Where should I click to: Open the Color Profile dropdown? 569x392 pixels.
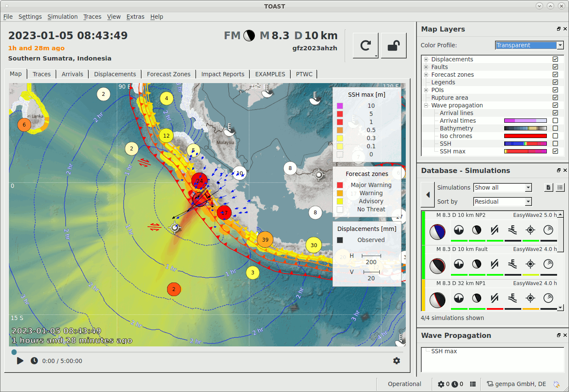(x=529, y=45)
